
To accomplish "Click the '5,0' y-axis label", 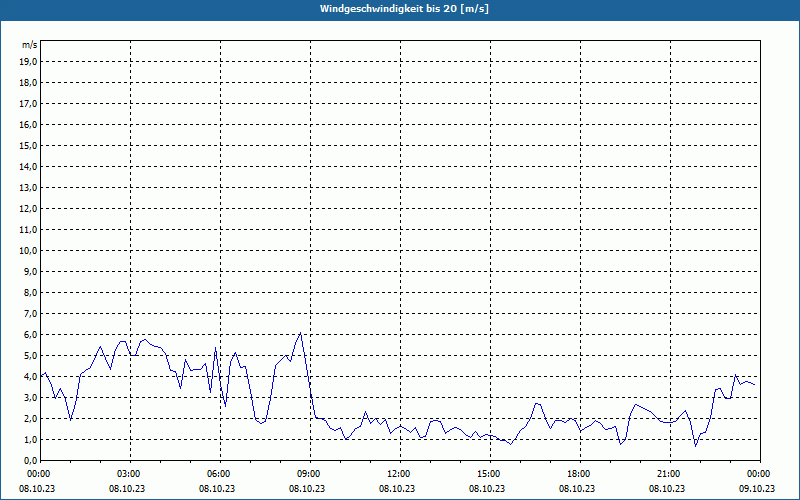I will pos(30,355).
